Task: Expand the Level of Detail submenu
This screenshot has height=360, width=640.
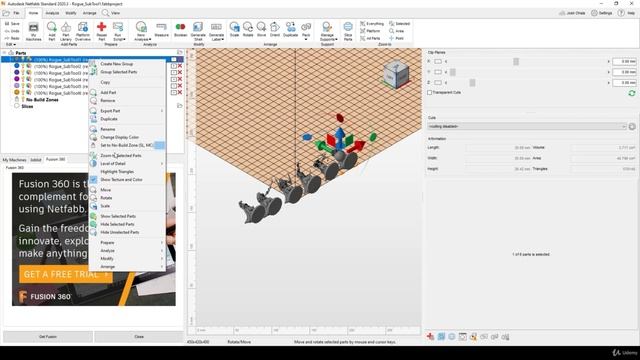Action: coord(127,164)
